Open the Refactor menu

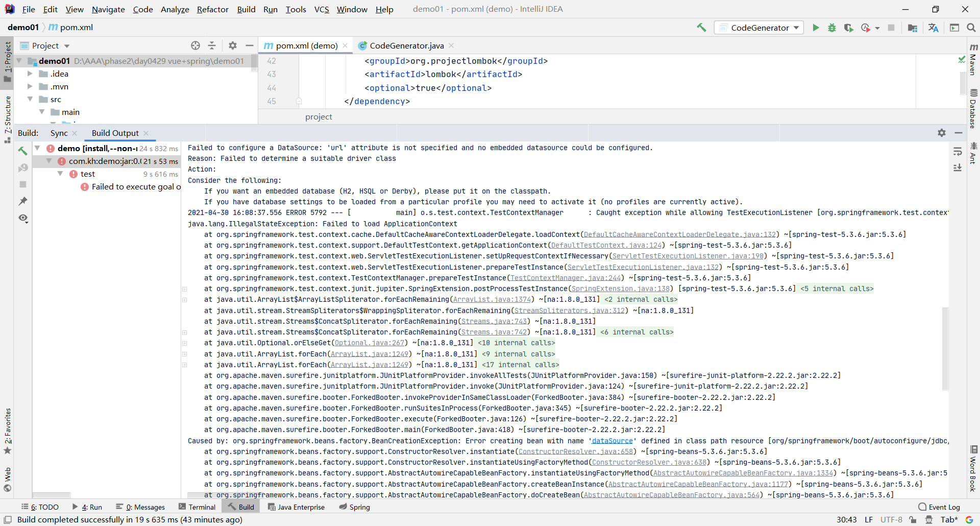coord(213,9)
